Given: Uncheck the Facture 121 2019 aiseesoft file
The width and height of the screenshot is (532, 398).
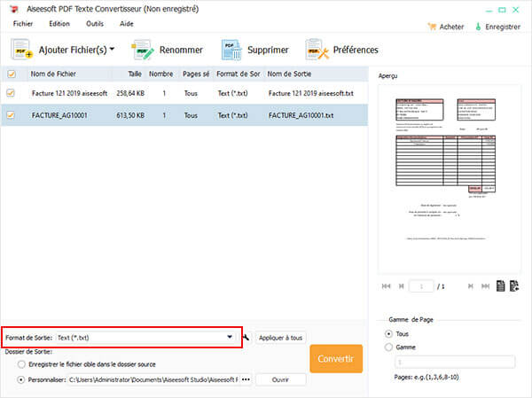Looking at the screenshot, I should pyautogui.click(x=11, y=92).
